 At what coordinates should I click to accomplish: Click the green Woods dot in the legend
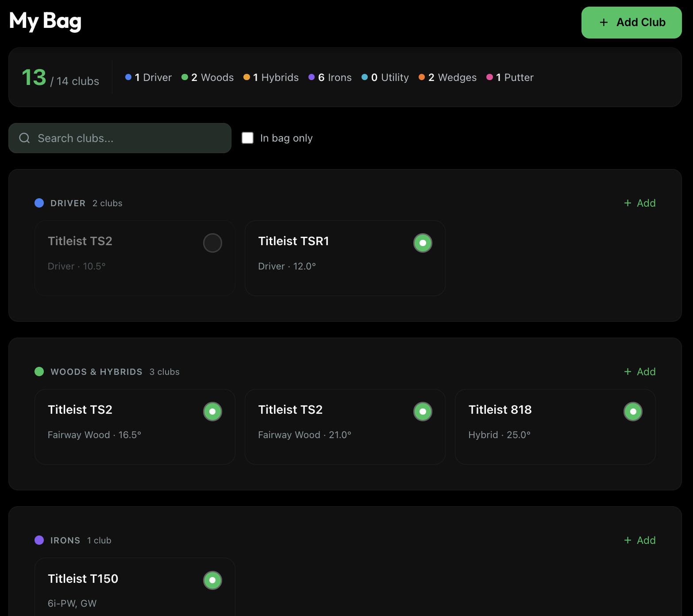[x=185, y=77]
